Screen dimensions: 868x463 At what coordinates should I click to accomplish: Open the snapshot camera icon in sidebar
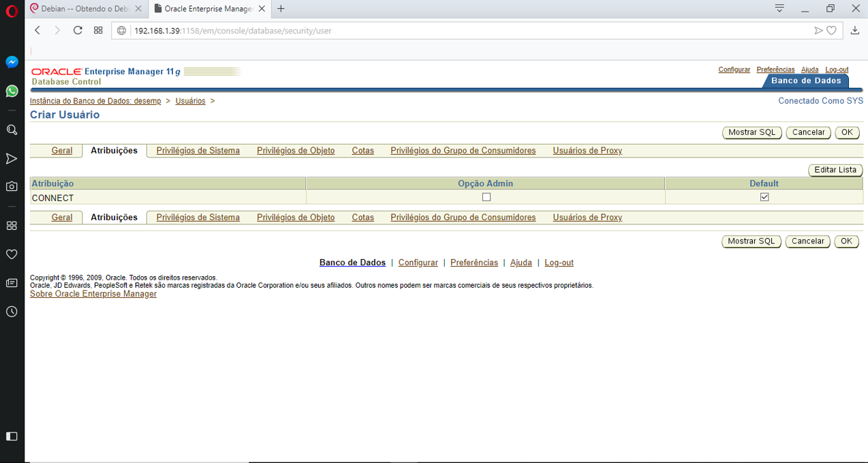(x=12, y=186)
